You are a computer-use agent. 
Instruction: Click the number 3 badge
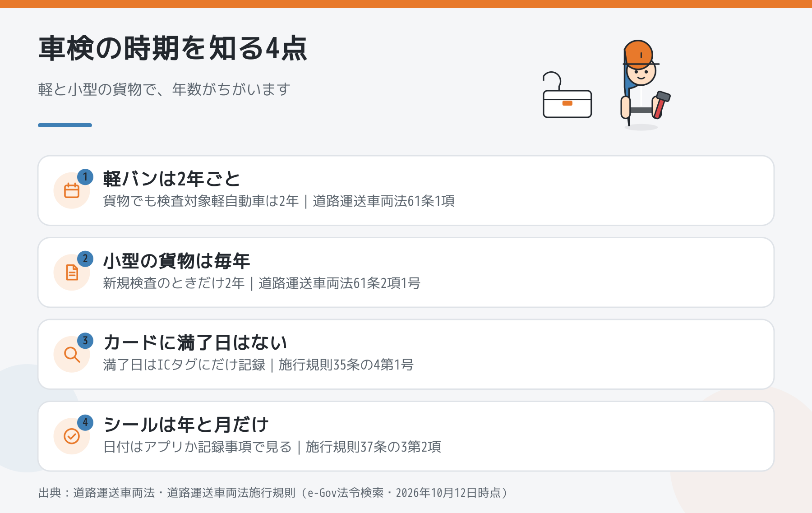pyautogui.click(x=85, y=341)
